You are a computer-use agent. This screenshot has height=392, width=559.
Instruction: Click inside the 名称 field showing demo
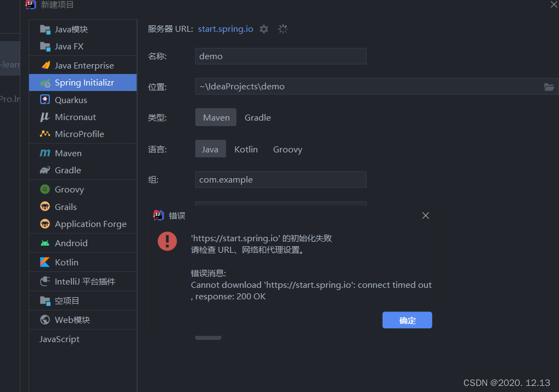pos(280,56)
